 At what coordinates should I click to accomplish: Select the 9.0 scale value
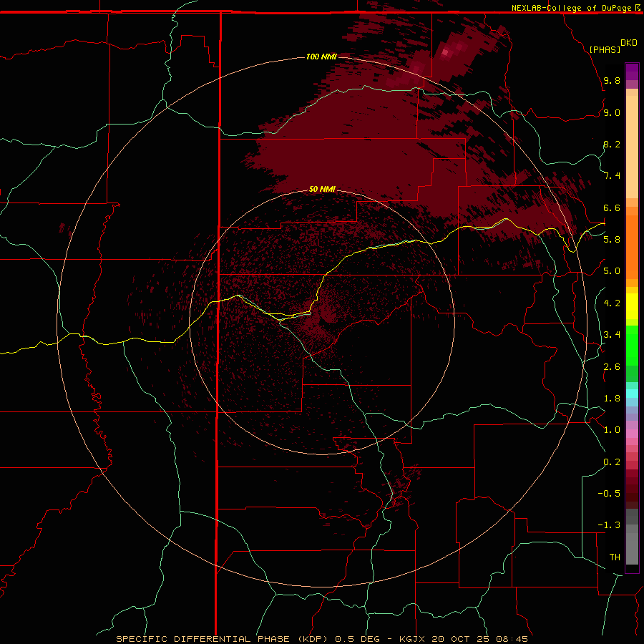pyautogui.click(x=612, y=113)
